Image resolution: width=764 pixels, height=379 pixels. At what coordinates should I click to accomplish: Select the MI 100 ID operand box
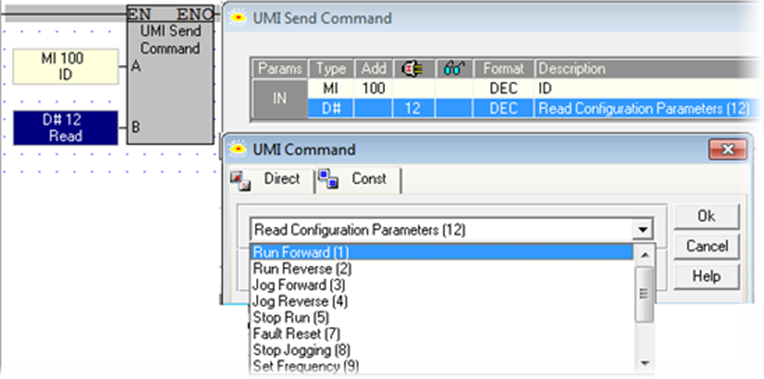66,66
